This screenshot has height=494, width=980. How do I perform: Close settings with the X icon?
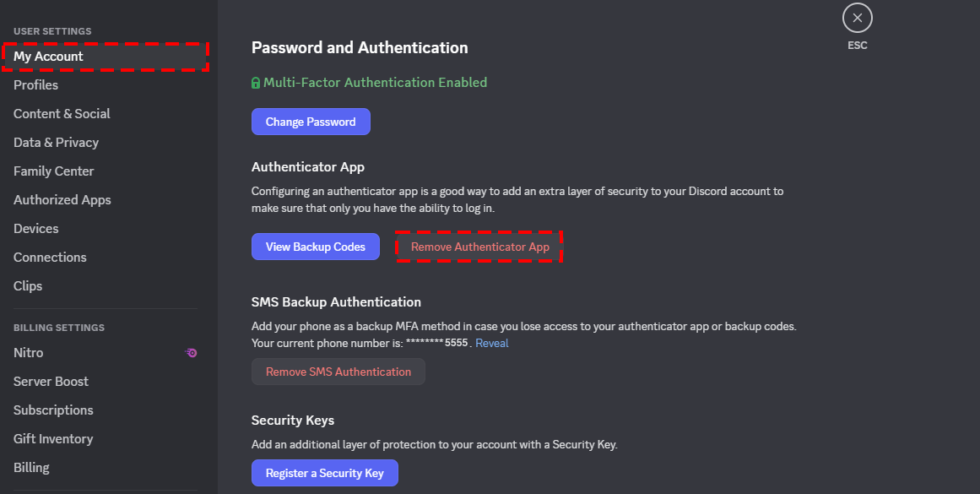click(x=857, y=18)
